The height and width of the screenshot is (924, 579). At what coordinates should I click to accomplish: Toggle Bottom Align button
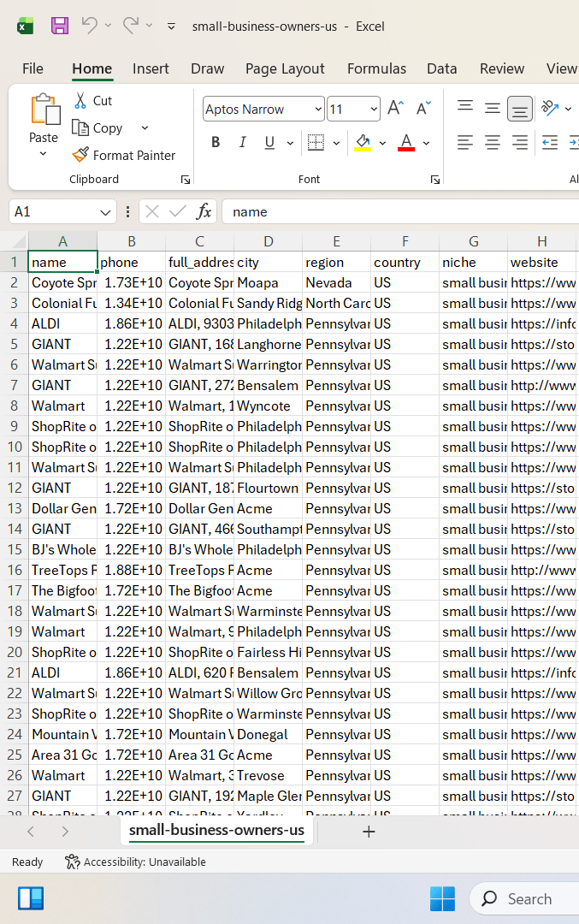pos(519,109)
